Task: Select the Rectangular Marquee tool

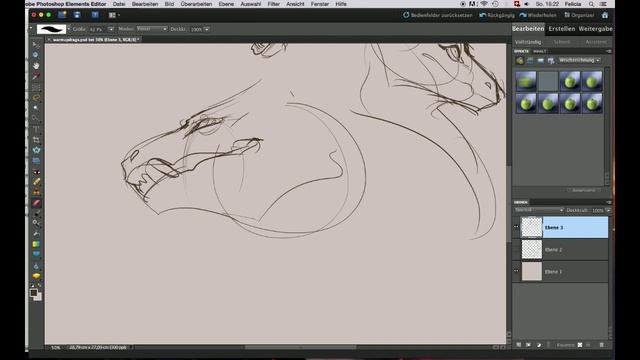Action: [x=36, y=87]
